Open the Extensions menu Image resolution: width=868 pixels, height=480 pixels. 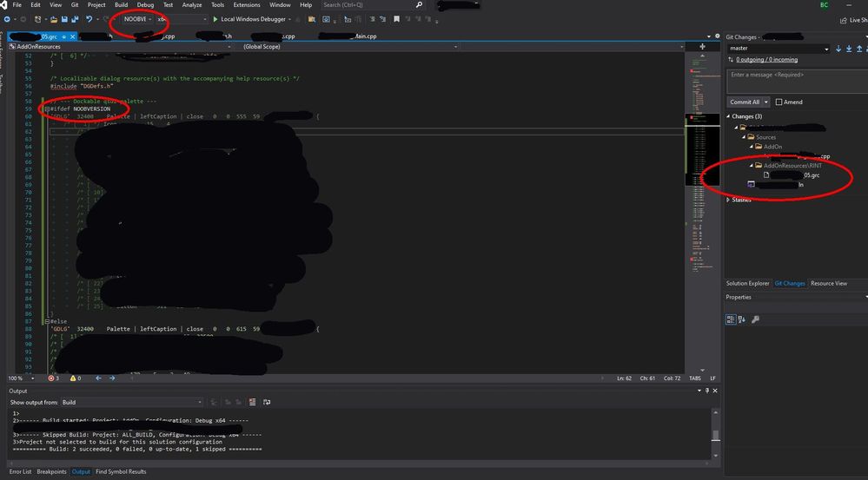point(247,5)
